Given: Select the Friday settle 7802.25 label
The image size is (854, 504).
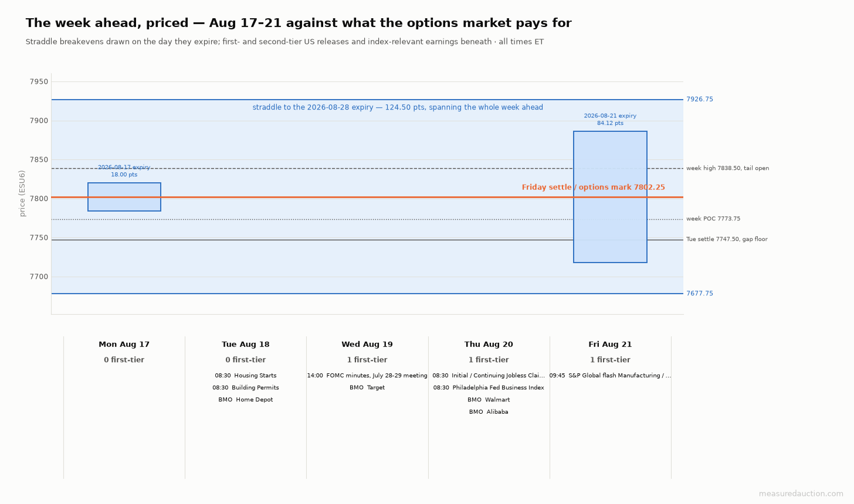Looking at the screenshot, I should [x=594, y=188].
